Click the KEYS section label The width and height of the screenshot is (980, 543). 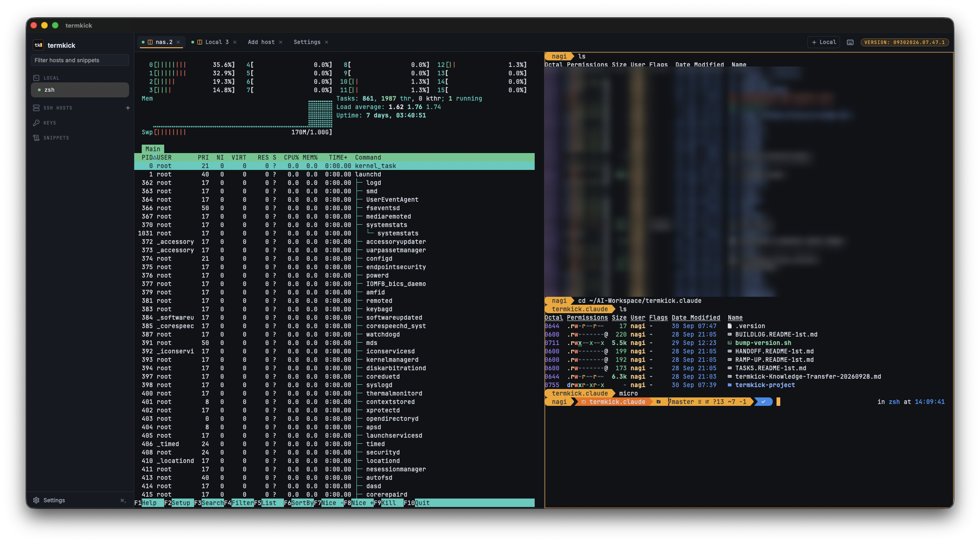(x=50, y=123)
